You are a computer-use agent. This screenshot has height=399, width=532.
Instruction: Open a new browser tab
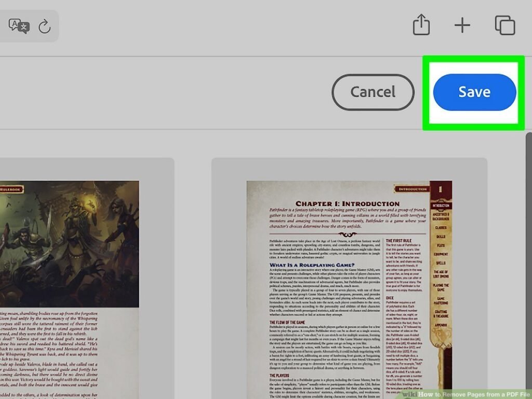[x=462, y=25]
